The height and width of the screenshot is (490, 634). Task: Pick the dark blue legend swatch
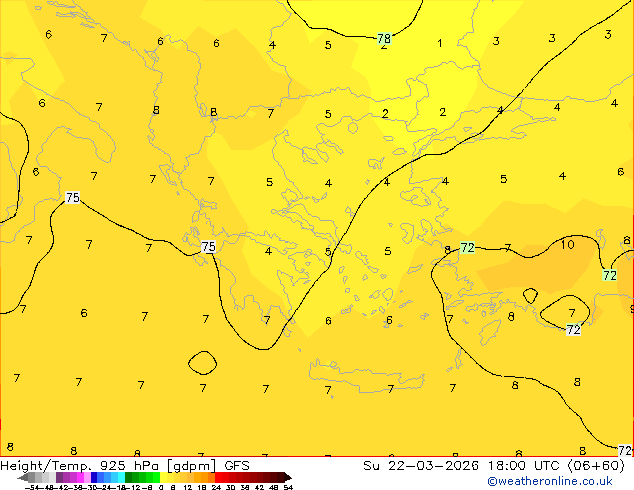(x=94, y=477)
